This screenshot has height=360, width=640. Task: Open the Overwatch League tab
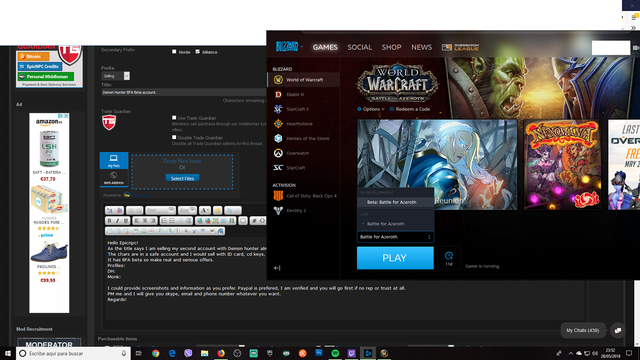tap(460, 47)
